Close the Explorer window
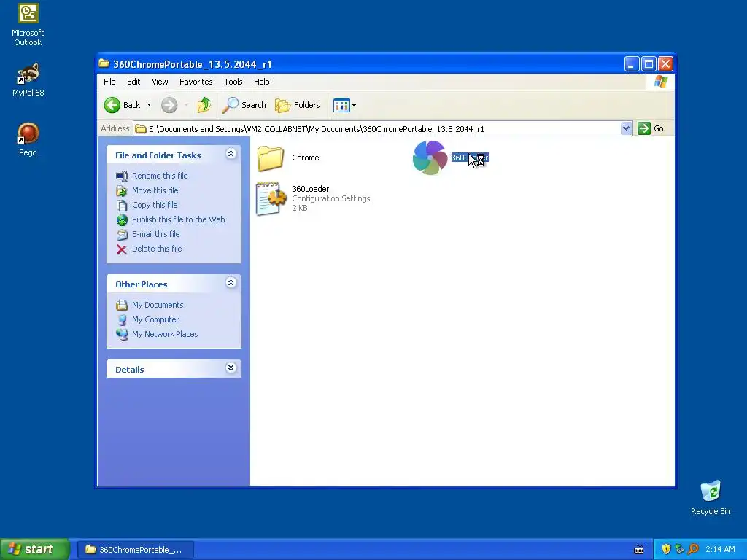 tap(665, 64)
